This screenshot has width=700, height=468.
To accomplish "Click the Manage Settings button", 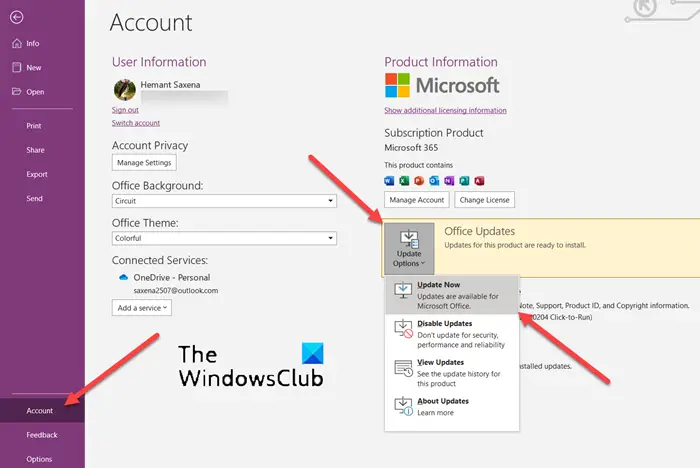I will (144, 163).
